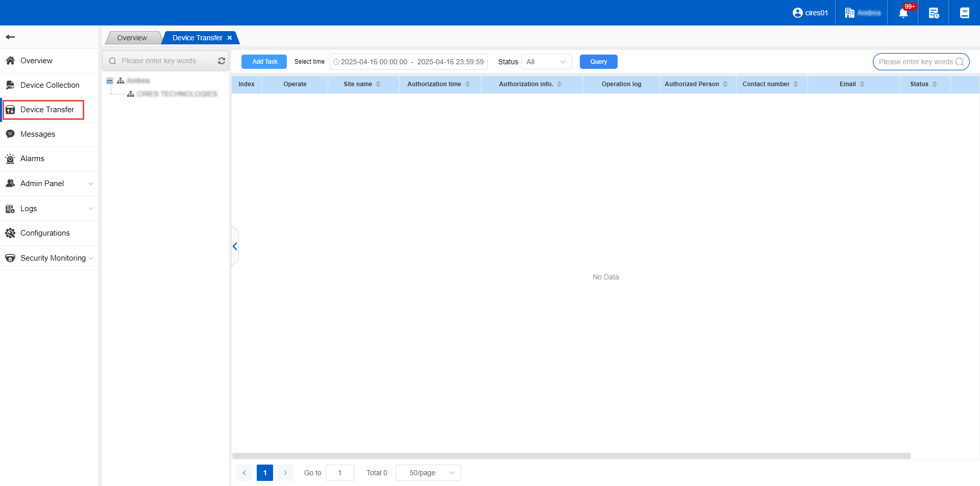
Task: Click the refresh icon in tree search
Action: pyautogui.click(x=222, y=61)
